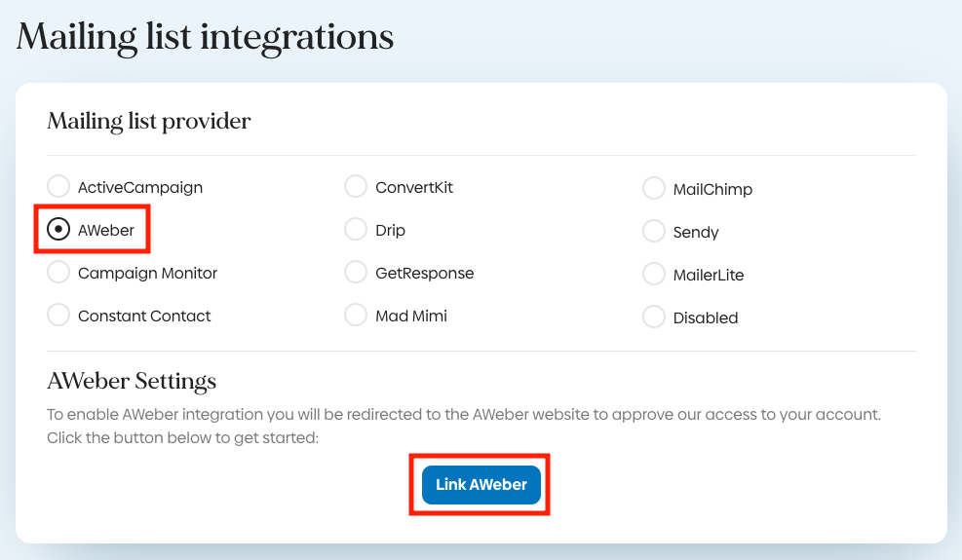Set mailing list provider to Disabled
Screen dimensions: 962x560
[x=654, y=317]
